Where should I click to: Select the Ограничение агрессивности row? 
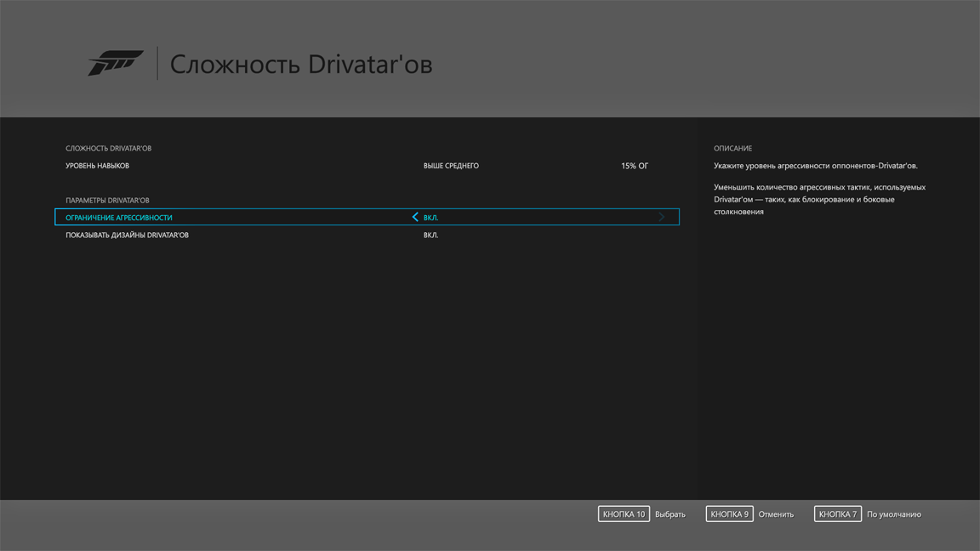point(367,217)
